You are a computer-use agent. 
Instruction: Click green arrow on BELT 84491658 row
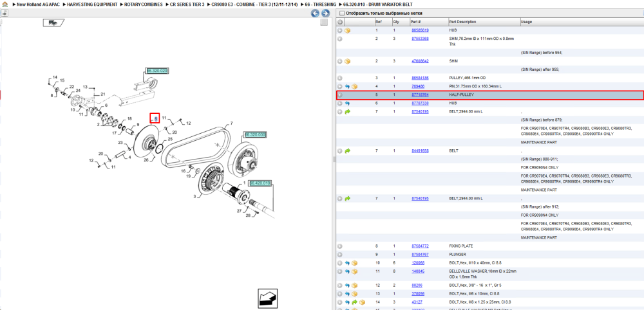pyautogui.click(x=348, y=151)
